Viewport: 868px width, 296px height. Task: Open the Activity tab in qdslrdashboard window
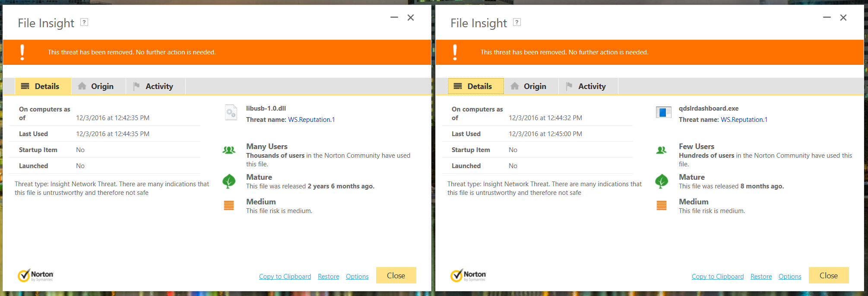point(589,86)
